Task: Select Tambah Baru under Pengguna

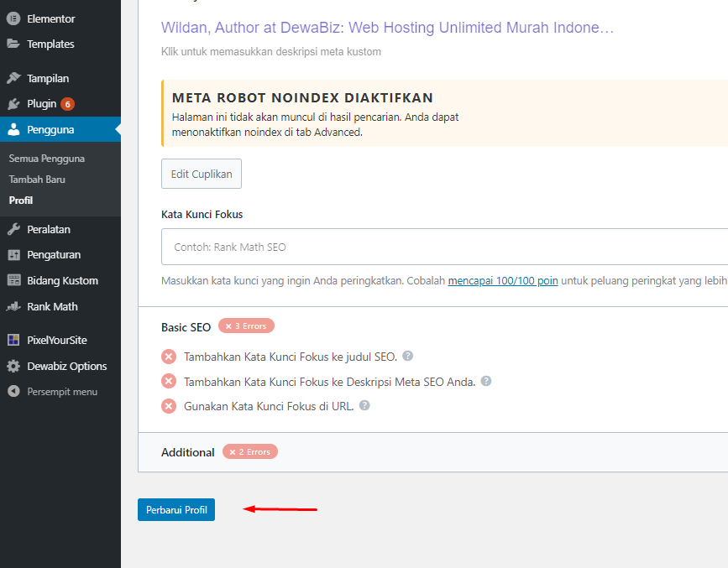Action: [x=37, y=180]
